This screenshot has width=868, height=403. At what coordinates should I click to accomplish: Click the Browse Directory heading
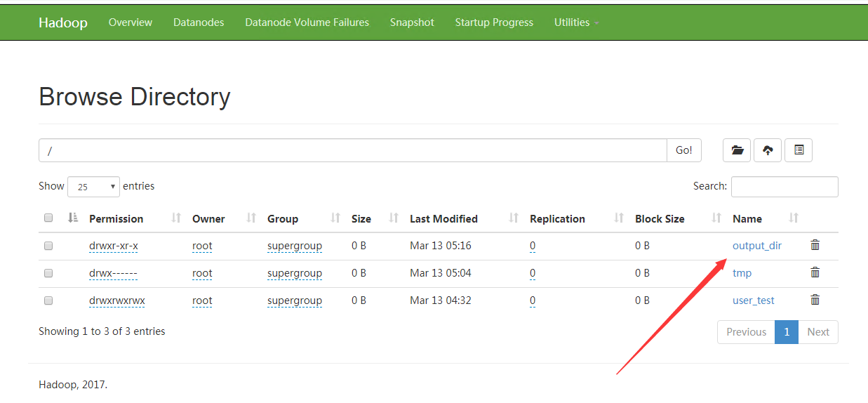(135, 96)
